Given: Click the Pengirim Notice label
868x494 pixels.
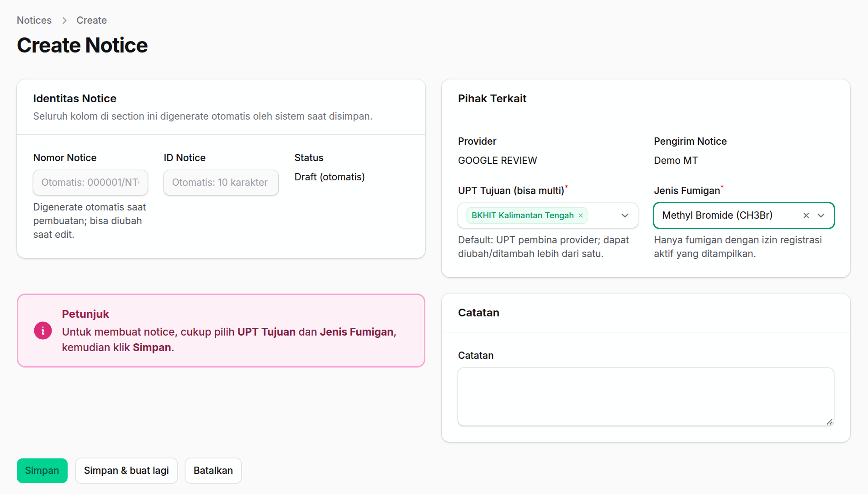Looking at the screenshot, I should point(690,142).
